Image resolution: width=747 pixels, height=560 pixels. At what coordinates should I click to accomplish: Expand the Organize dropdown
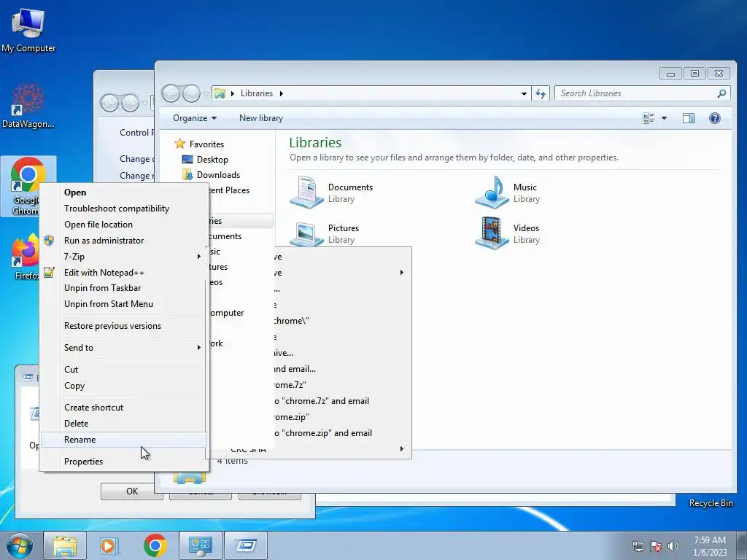tap(194, 118)
